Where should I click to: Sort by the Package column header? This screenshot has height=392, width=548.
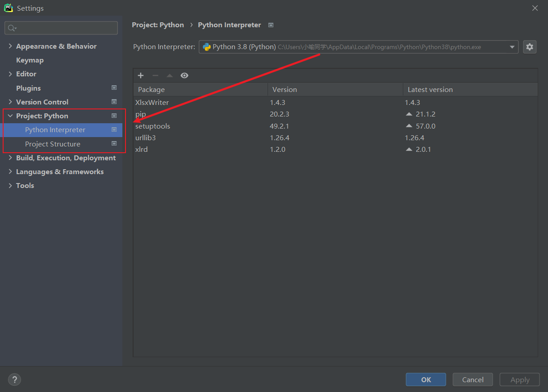pyautogui.click(x=200, y=89)
